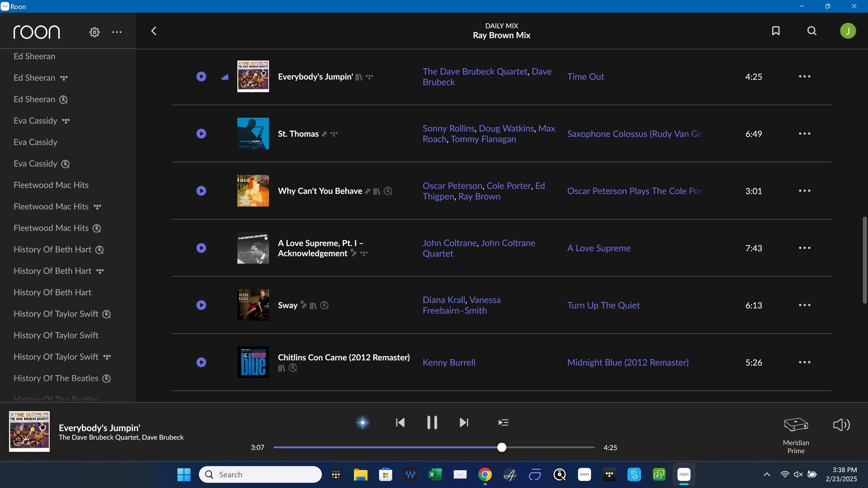
Task: Open File Explorer from taskbar
Action: [360, 474]
